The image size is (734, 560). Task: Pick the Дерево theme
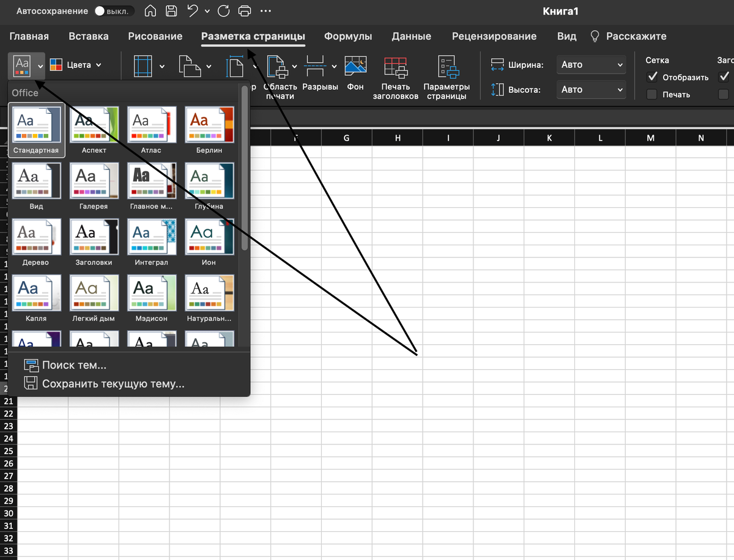(36, 243)
